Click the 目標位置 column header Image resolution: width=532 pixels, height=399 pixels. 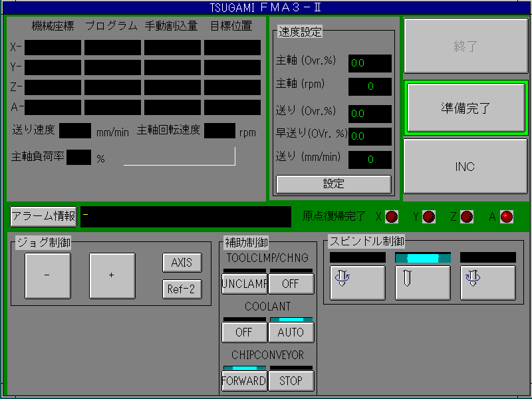(x=231, y=26)
